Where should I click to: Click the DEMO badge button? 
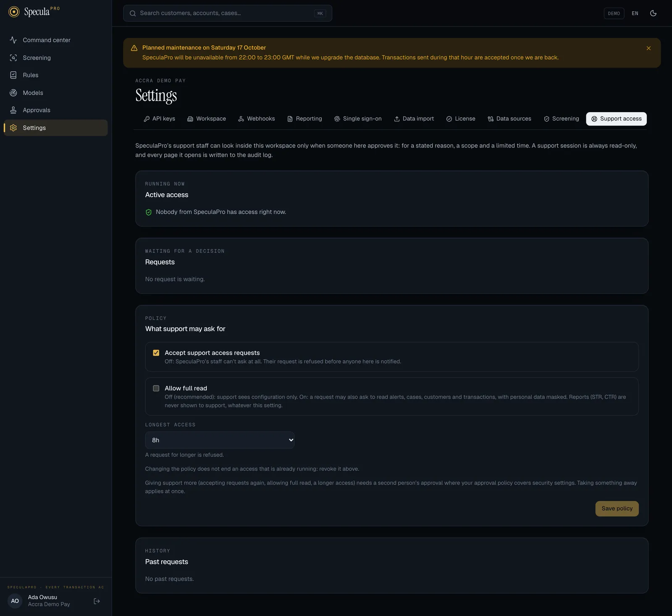(614, 13)
